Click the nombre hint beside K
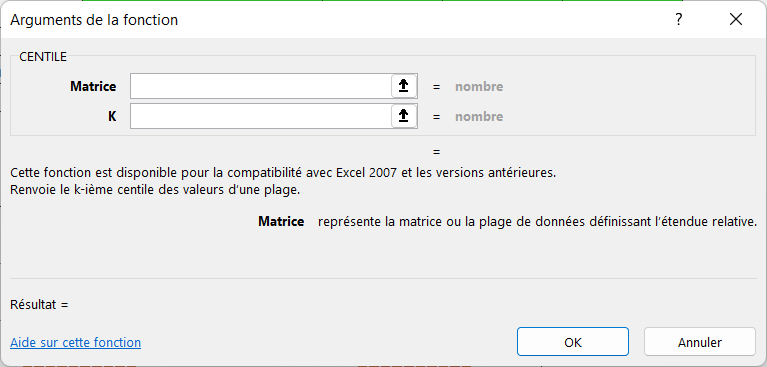The width and height of the screenshot is (767, 367). pyautogui.click(x=479, y=117)
